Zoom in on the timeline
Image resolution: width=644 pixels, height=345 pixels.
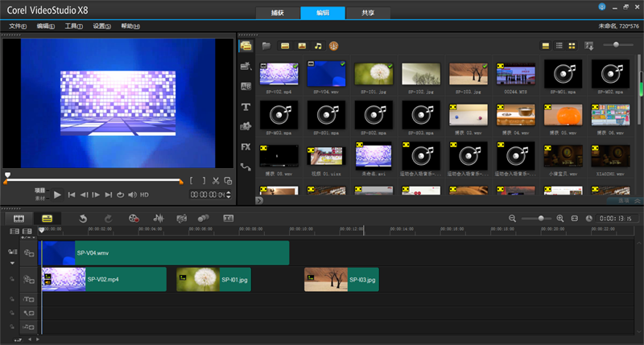561,218
